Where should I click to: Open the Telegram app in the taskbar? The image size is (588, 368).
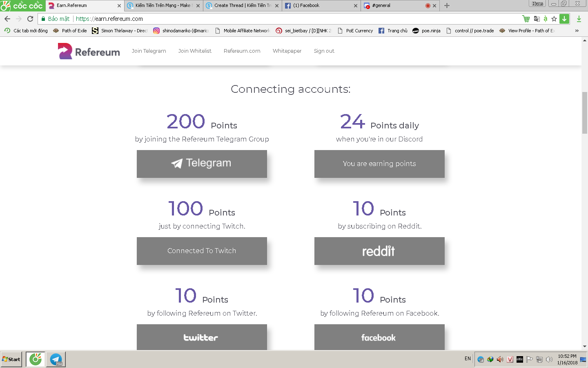pyautogui.click(x=56, y=359)
